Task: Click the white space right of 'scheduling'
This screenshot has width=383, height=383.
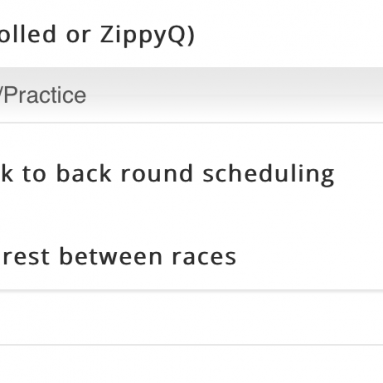Action: (x=359, y=174)
